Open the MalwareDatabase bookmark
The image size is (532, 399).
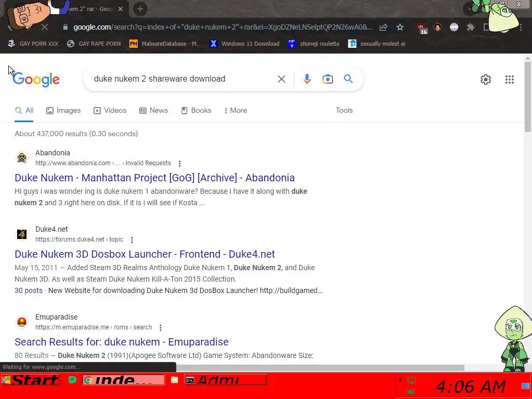click(165, 44)
